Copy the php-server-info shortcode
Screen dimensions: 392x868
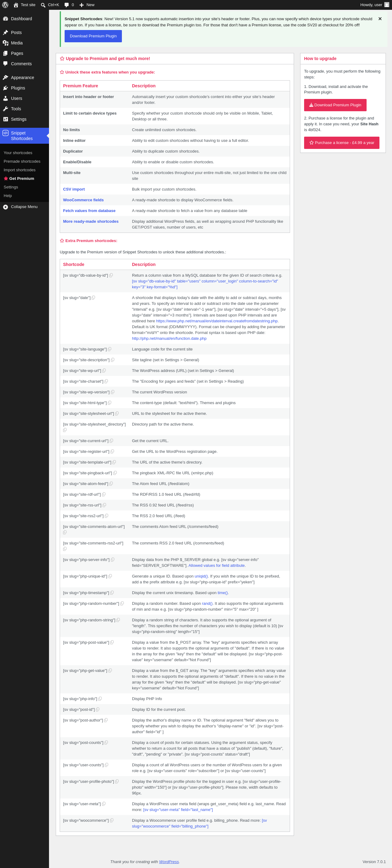coord(113,560)
